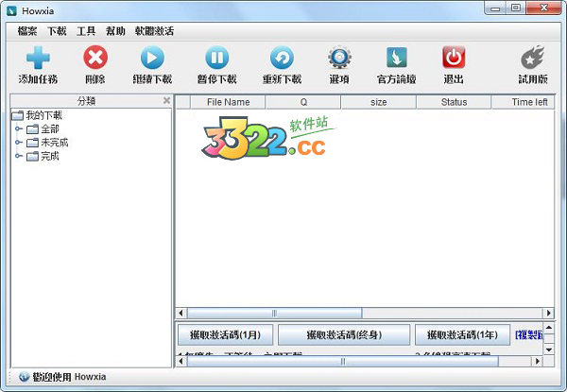This screenshot has height=392, width=567.
Task: Open the 幫助 menu
Action: [115, 31]
